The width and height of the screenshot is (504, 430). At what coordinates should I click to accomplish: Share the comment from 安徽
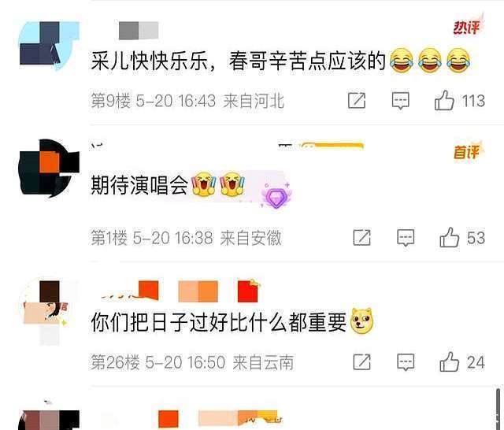[362, 238]
